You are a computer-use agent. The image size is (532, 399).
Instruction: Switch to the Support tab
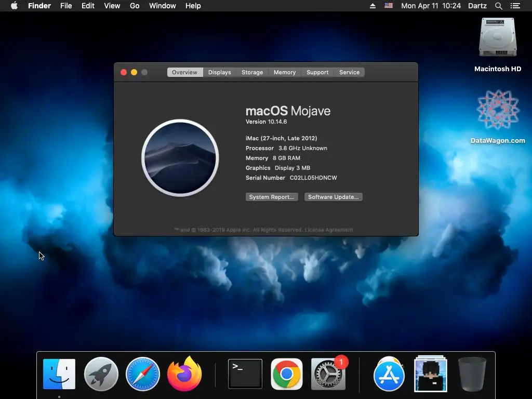pyautogui.click(x=317, y=72)
